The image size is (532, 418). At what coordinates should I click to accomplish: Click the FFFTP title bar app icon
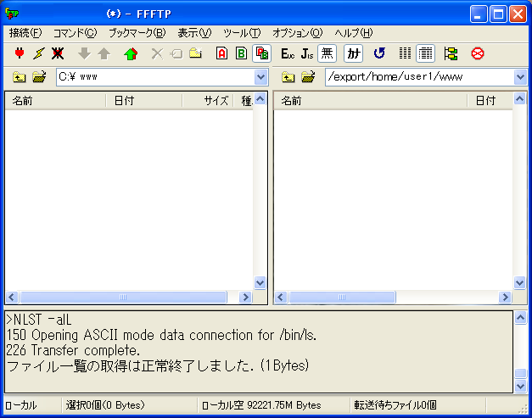tap(12, 14)
